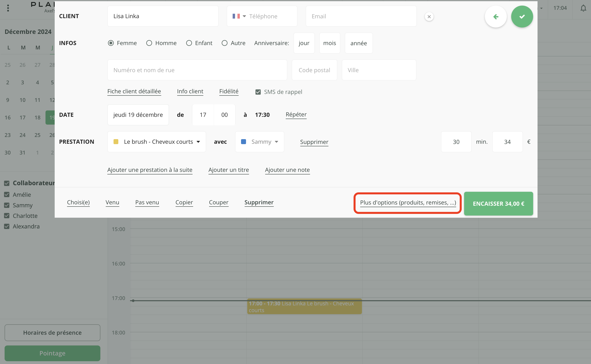This screenshot has width=591, height=364.
Task: Toggle the Charlotte collaborator checkbox
Action: point(7,216)
